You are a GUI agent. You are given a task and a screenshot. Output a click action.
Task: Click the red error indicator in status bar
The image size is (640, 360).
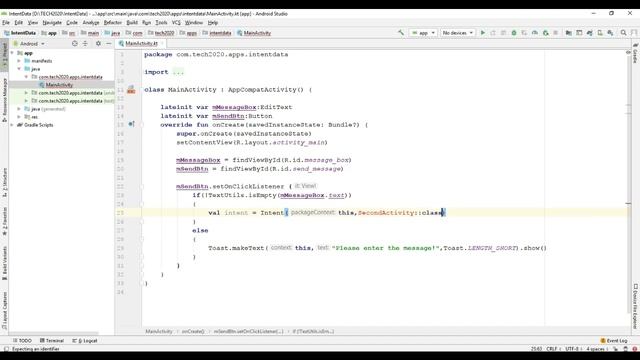pos(635,349)
